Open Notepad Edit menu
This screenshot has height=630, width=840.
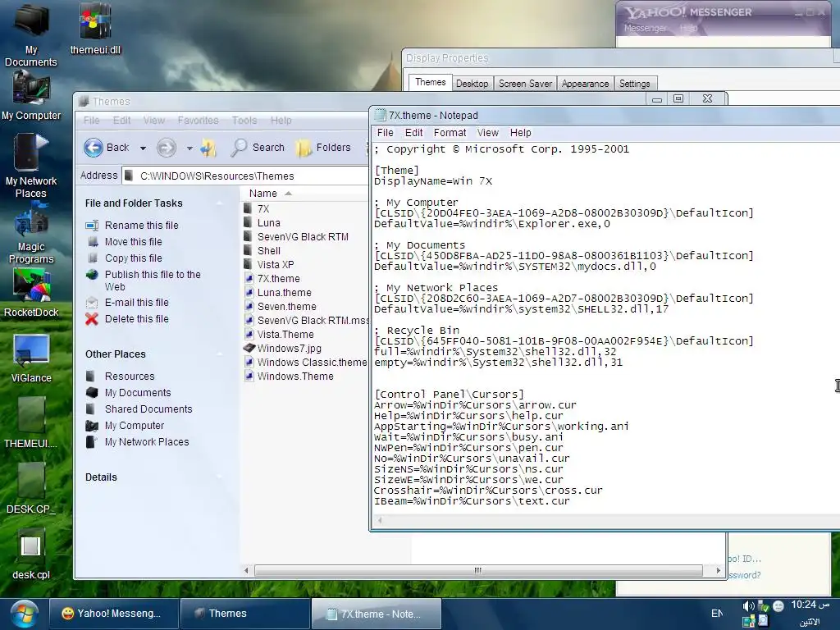point(413,133)
